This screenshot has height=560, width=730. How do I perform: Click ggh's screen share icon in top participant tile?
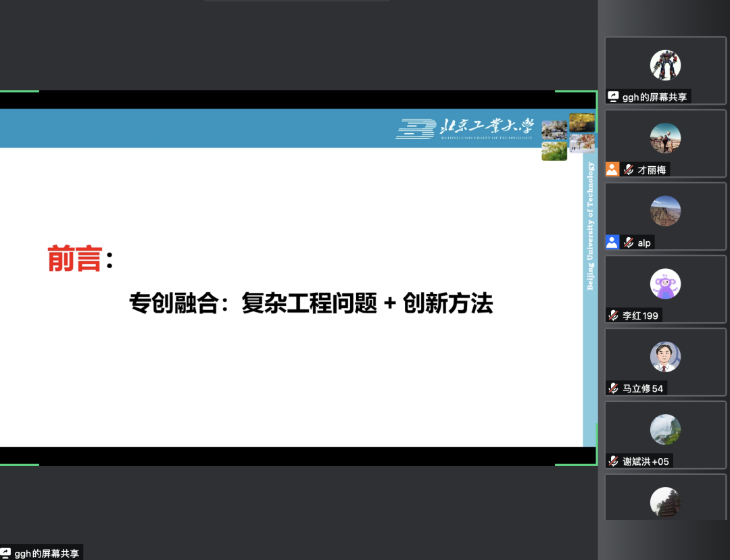(612, 97)
